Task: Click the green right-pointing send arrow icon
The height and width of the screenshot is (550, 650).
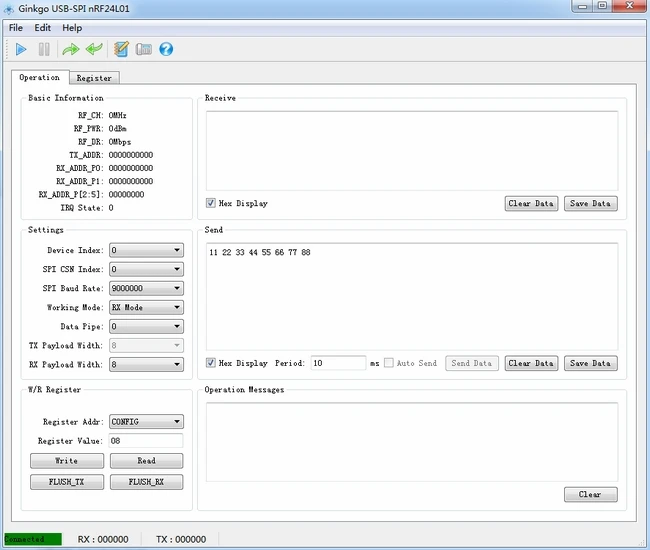Action: point(70,49)
